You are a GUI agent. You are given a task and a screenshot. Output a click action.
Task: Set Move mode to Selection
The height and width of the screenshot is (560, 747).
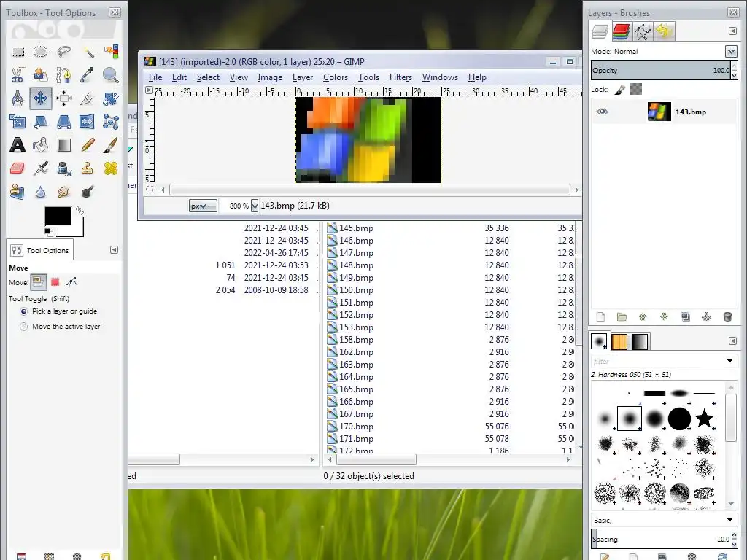(x=55, y=282)
